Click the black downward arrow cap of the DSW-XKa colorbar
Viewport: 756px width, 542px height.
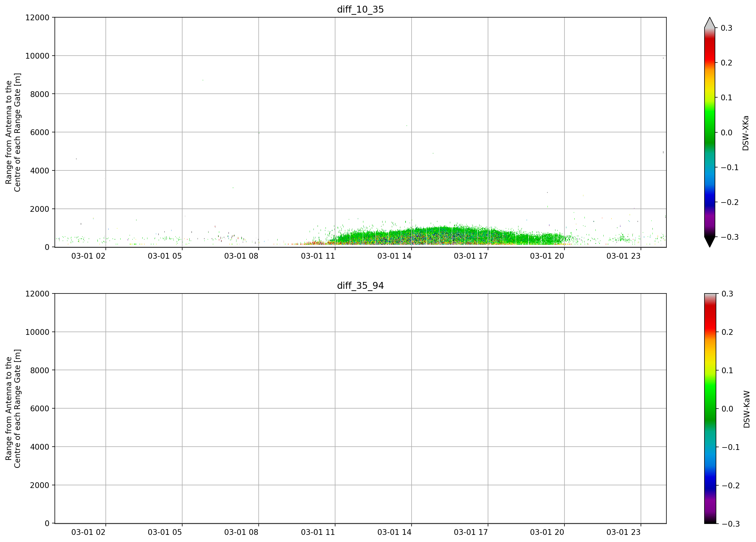click(710, 242)
